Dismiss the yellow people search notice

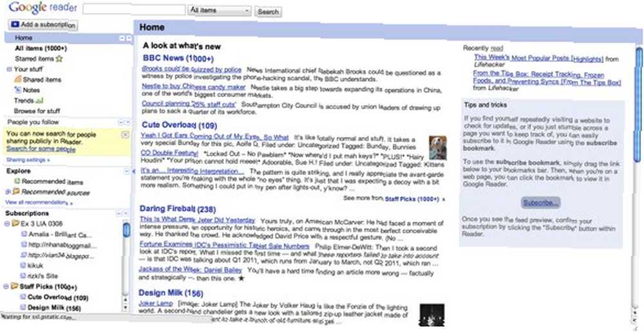point(126,134)
